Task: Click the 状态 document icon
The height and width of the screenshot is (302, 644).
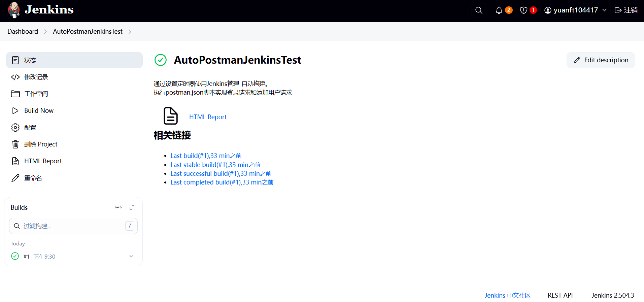Action: pos(15,60)
